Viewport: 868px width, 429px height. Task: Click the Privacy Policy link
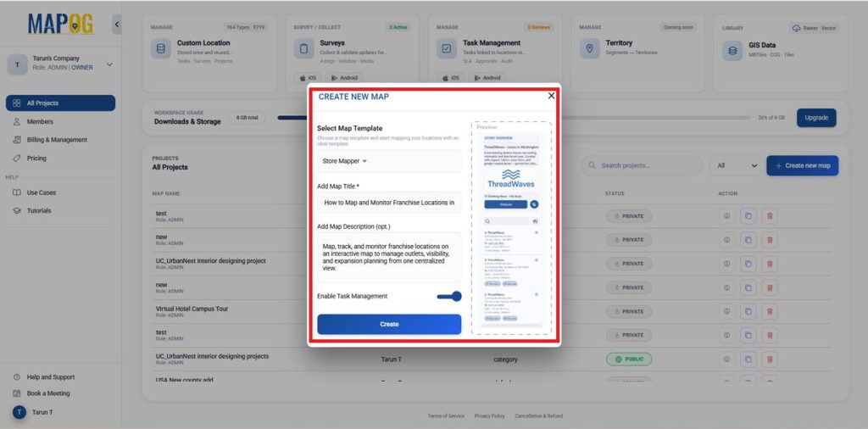pyautogui.click(x=489, y=415)
